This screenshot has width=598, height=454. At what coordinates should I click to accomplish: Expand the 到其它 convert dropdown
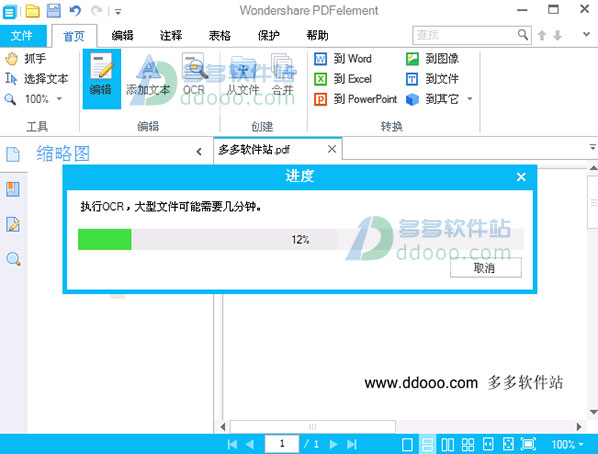[470, 99]
